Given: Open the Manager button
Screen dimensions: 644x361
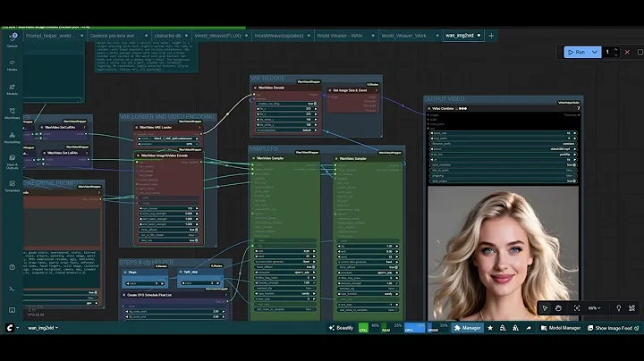Looking at the screenshot, I should pyautogui.click(x=467, y=328).
